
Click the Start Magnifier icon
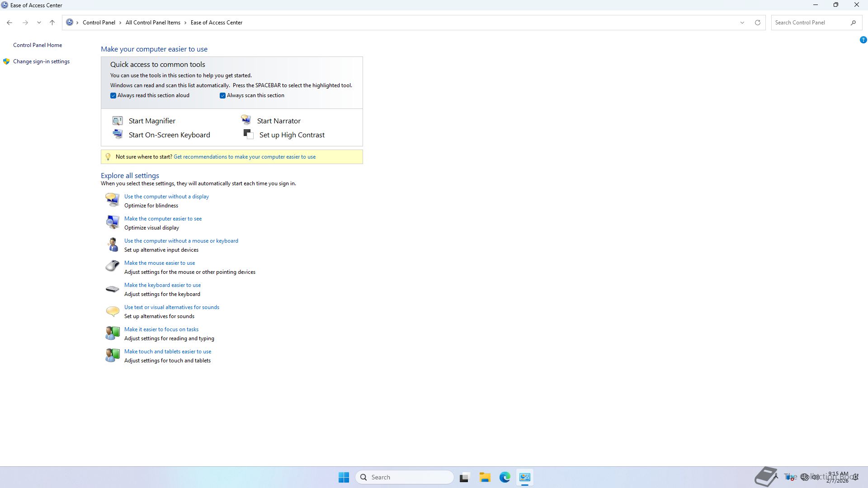[x=118, y=121]
